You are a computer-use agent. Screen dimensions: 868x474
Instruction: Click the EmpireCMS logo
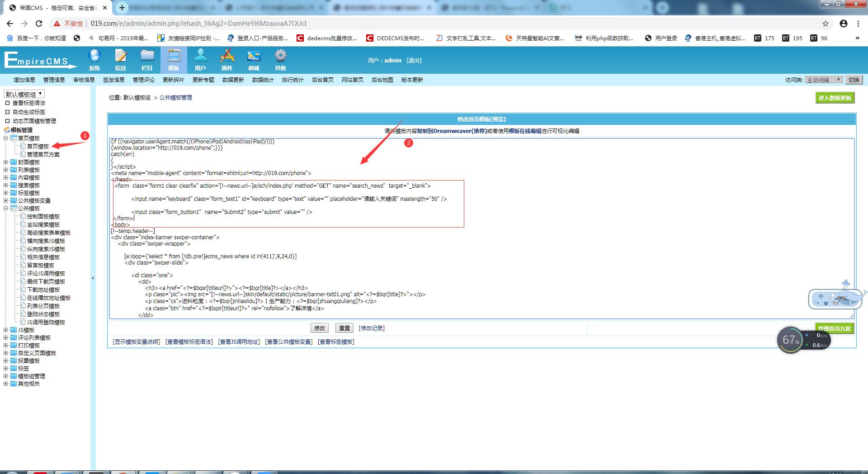coord(41,60)
